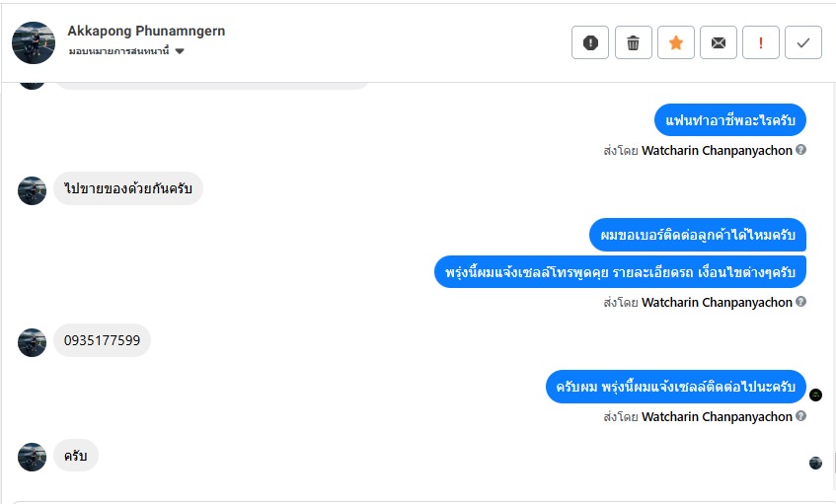Open the assign conversation dropdown arrow
This screenshot has width=836, height=504.
180,51
